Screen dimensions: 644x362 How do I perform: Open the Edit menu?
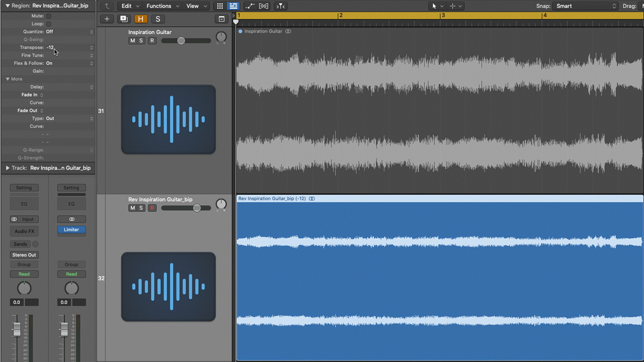129,6
